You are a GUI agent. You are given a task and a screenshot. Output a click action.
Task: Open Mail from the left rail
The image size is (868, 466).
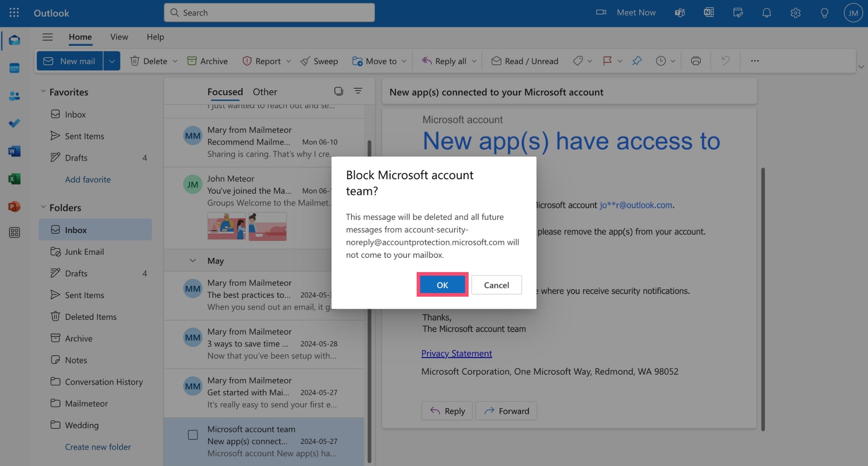click(x=14, y=40)
